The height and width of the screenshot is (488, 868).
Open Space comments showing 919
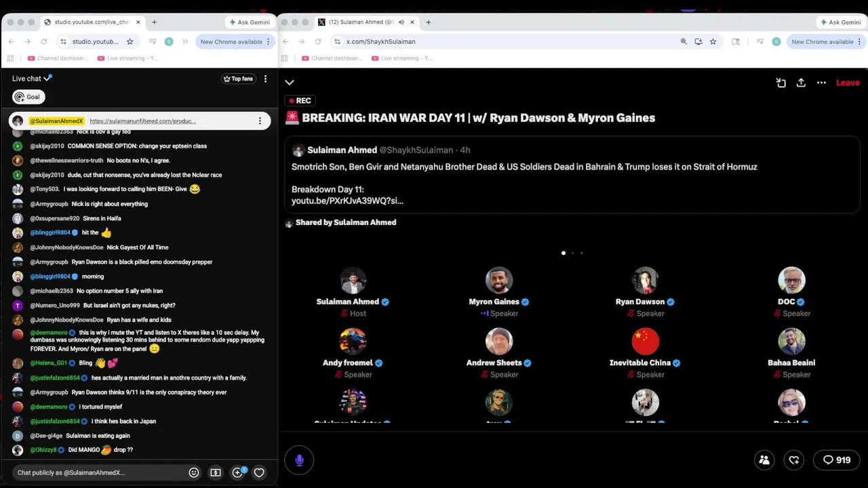pyautogui.click(x=836, y=460)
